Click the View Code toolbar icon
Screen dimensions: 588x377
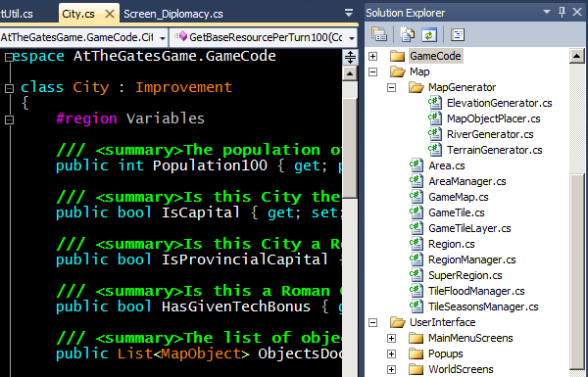pyautogui.click(x=458, y=35)
